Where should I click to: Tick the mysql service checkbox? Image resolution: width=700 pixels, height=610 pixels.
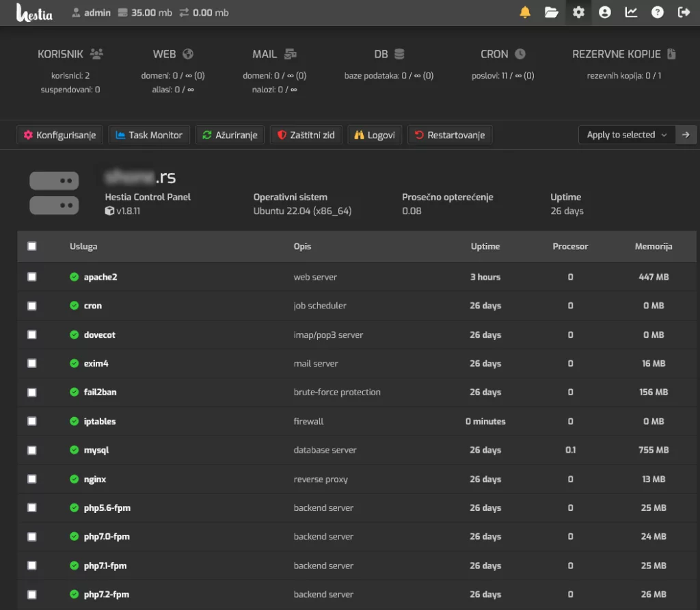click(31, 450)
